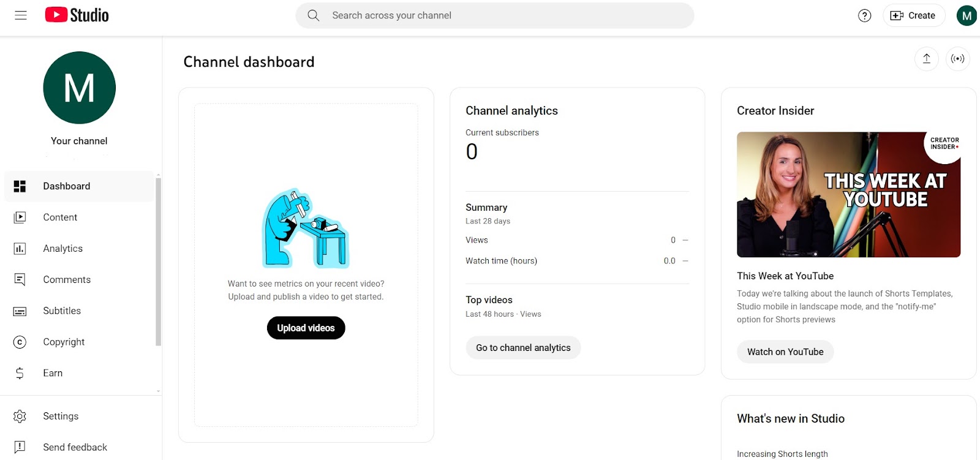Click Go to channel analytics button
The height and width of the screenshot is (460, 980).
(x=523, y=347)
